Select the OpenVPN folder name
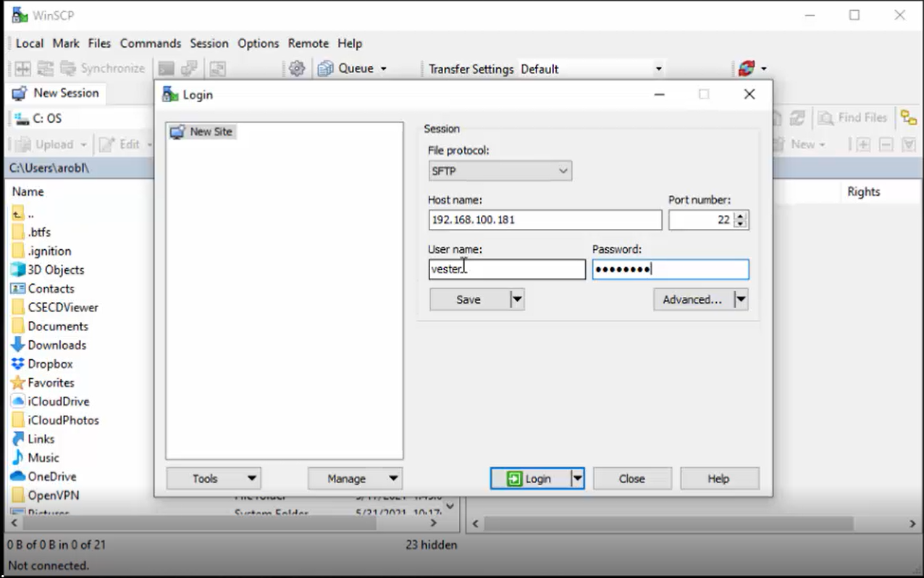Screen dimensions: 924x578 (54, 495)
